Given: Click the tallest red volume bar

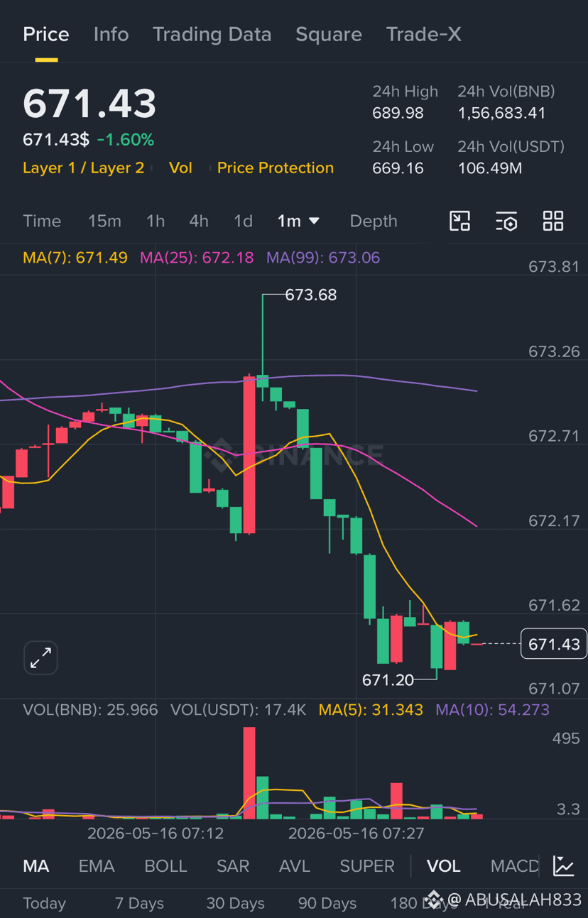Looking at the screenshot, I should 249,773.
